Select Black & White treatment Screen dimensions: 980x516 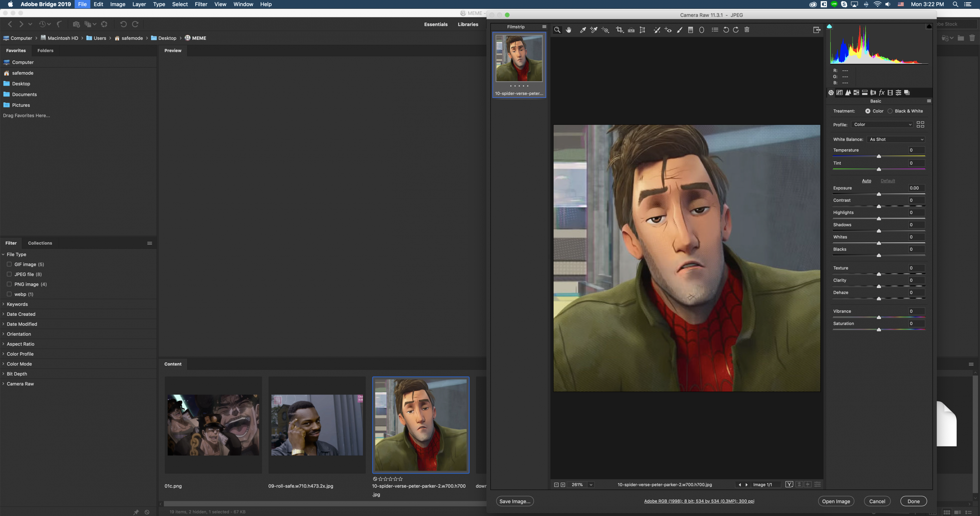tap(890, 111)
